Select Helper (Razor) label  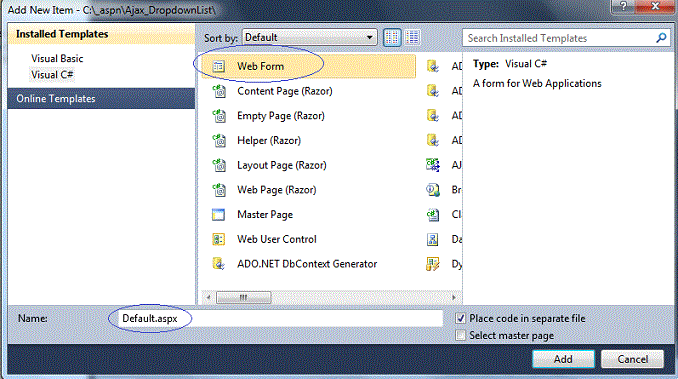pos(269,140)
